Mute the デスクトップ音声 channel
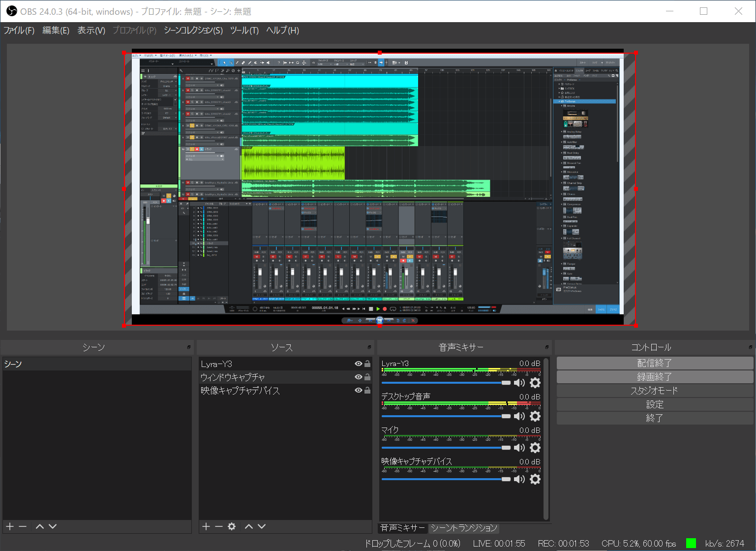The image size is (756, 551). [519, 416]
